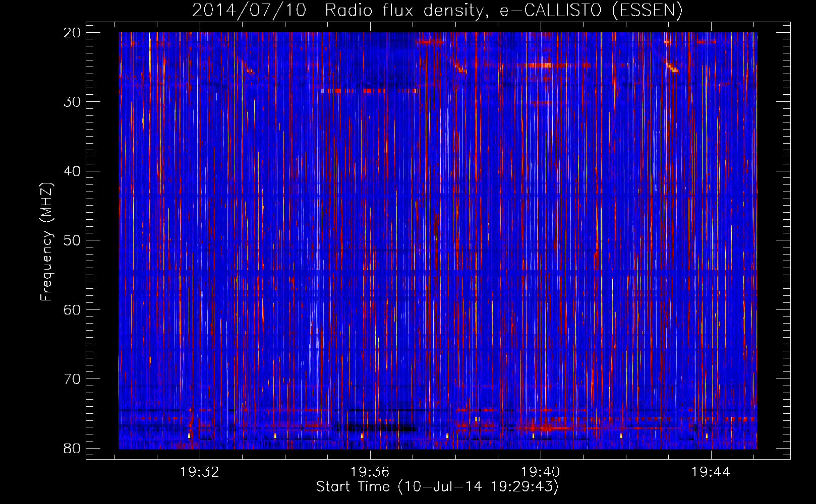The image size is (816, 504).
Task: Click the 30 frequency tick label
Action: click(72, 102)
